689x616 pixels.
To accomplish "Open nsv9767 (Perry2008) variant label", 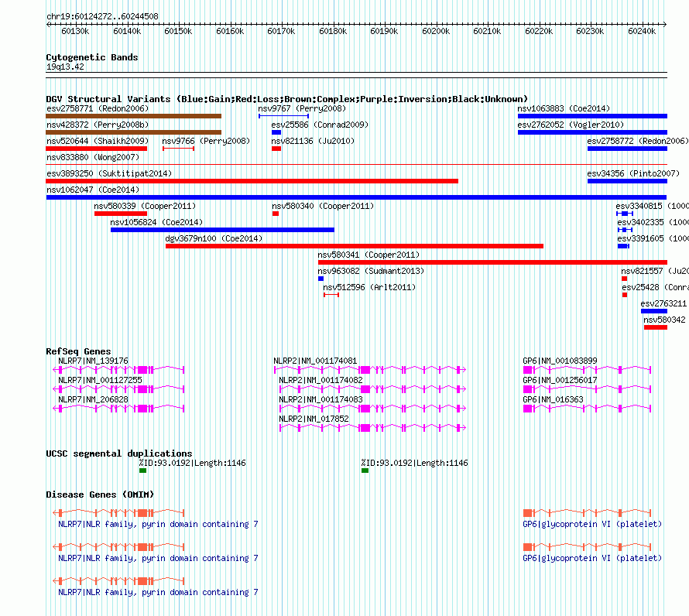I will (302, 108).
